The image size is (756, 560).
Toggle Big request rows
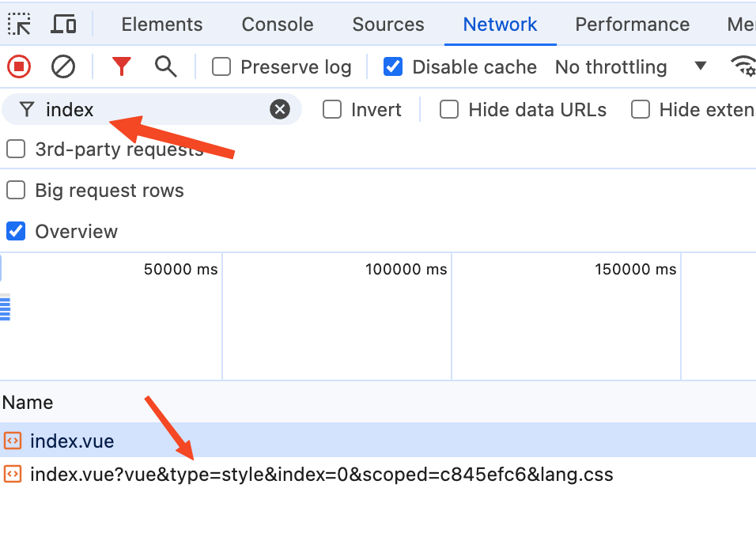tap(15, 190)
